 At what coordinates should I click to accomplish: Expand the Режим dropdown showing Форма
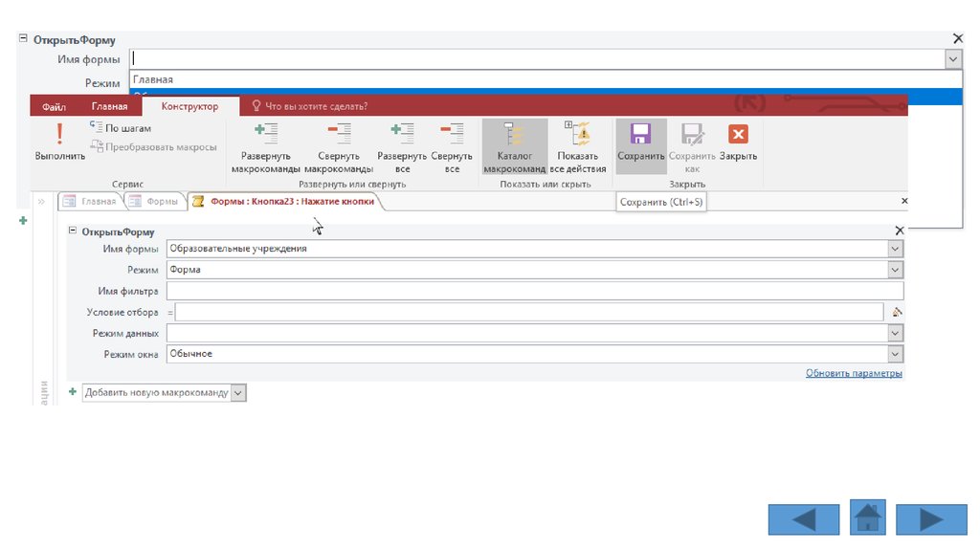pos(895,270)
